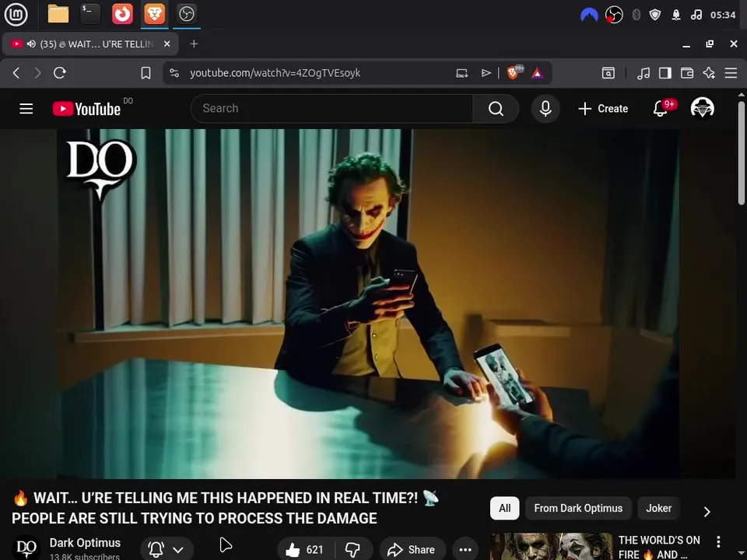Show calendar from the 05:34 clock

723,15
